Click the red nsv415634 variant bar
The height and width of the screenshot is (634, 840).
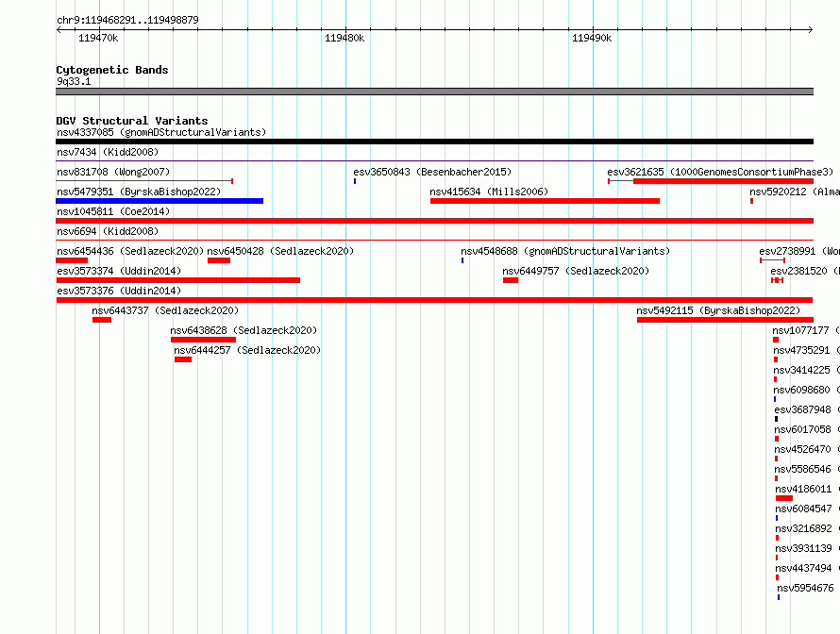[545, 201]
